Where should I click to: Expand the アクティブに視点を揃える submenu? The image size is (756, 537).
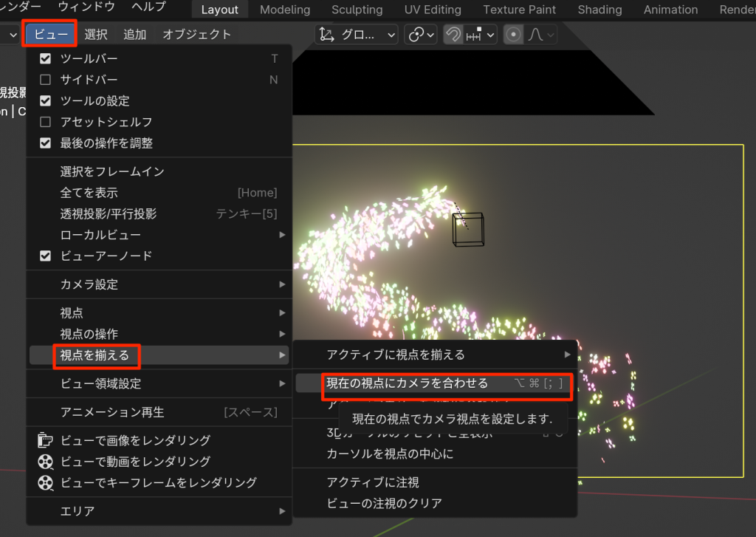coord(434,355)
